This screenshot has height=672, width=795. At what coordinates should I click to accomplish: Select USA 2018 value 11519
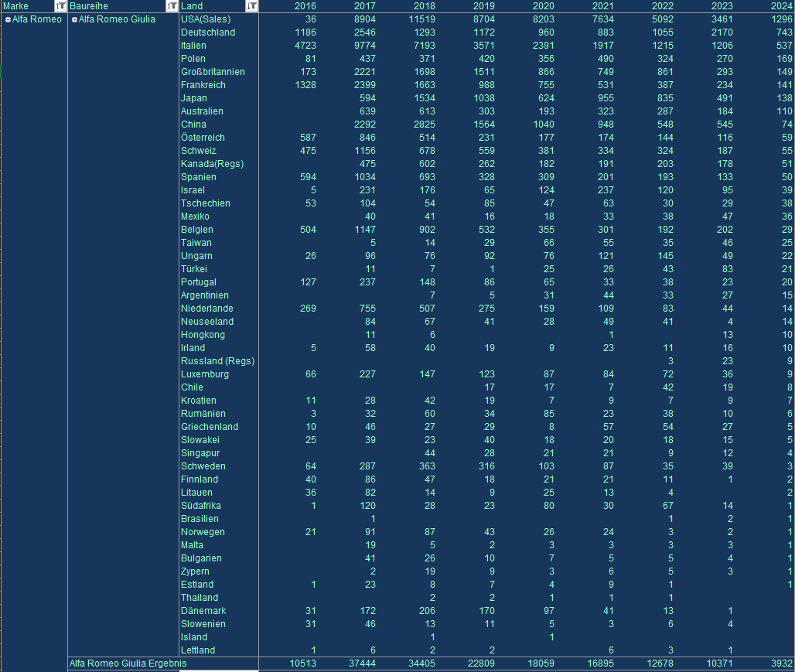click(x=421, y=19)
